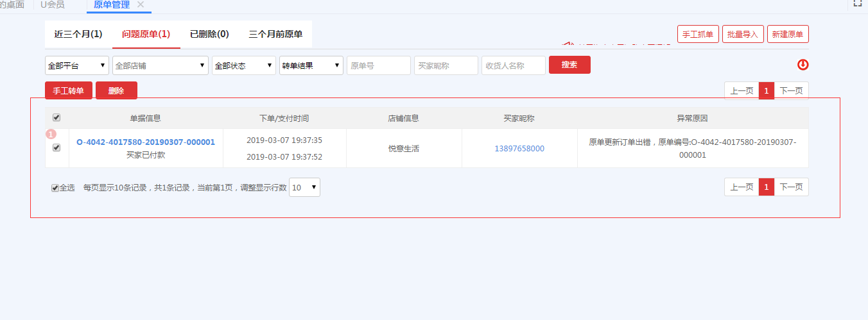
Task: Switch to 问题原单(1) tab
Action: click(x=146, y=34)
